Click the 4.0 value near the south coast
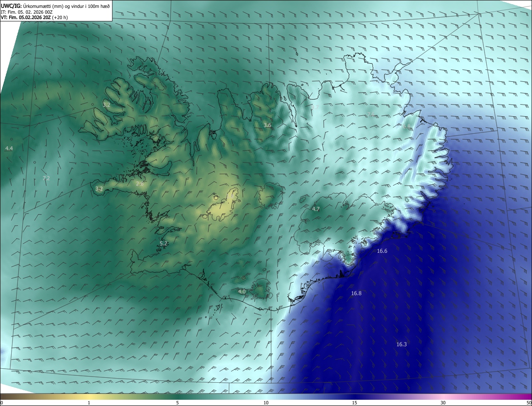 click(242, 291)
